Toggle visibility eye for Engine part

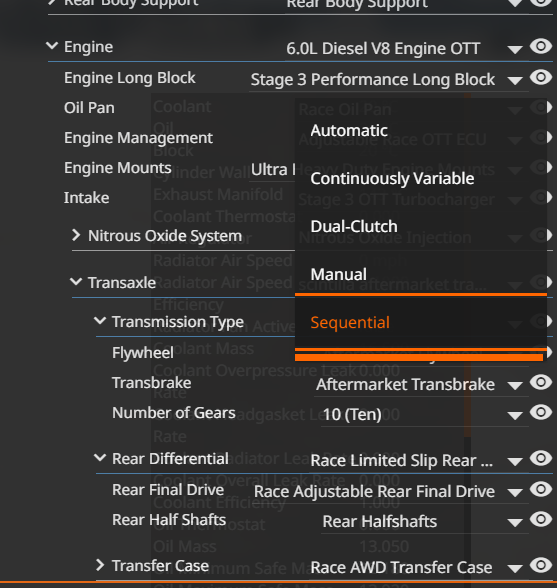(541, 46)
